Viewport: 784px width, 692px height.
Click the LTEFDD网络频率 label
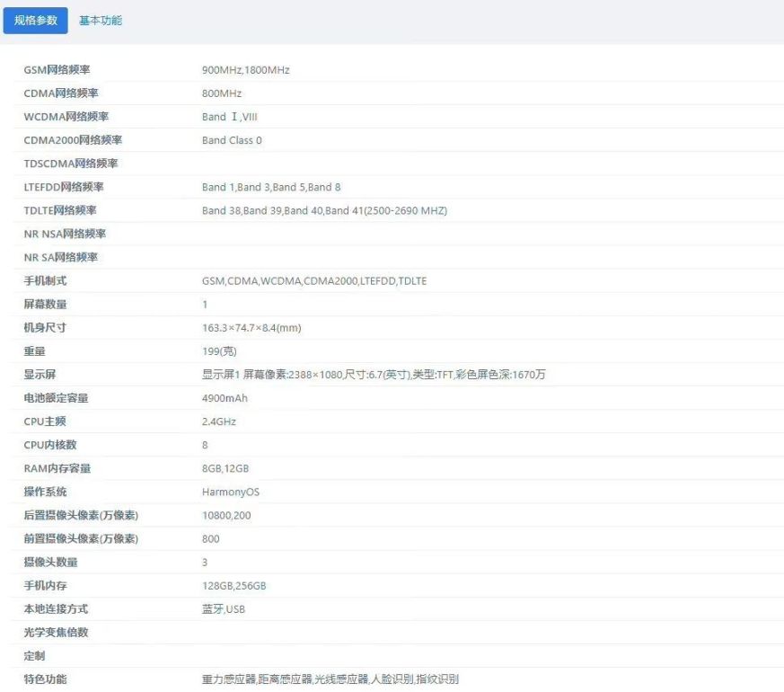(64, 187)
